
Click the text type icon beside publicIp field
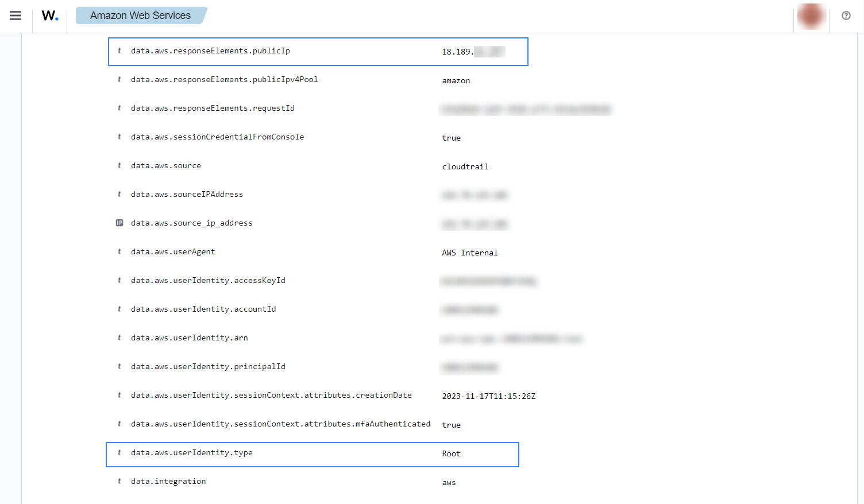(119, 51)
